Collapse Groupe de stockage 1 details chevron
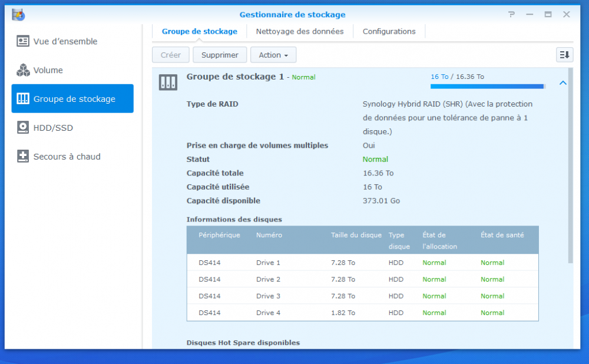This screenshot has height=364, width=589. [562, 82]
